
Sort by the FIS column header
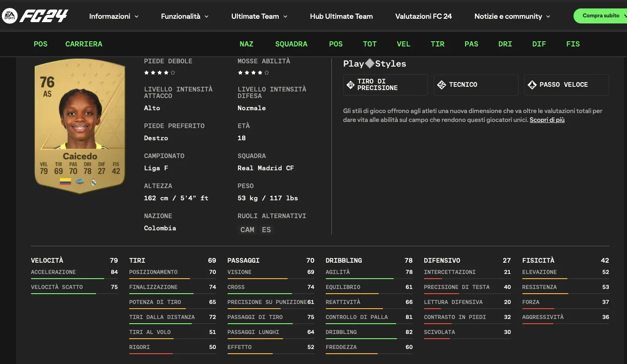click(x=573, y=44)
